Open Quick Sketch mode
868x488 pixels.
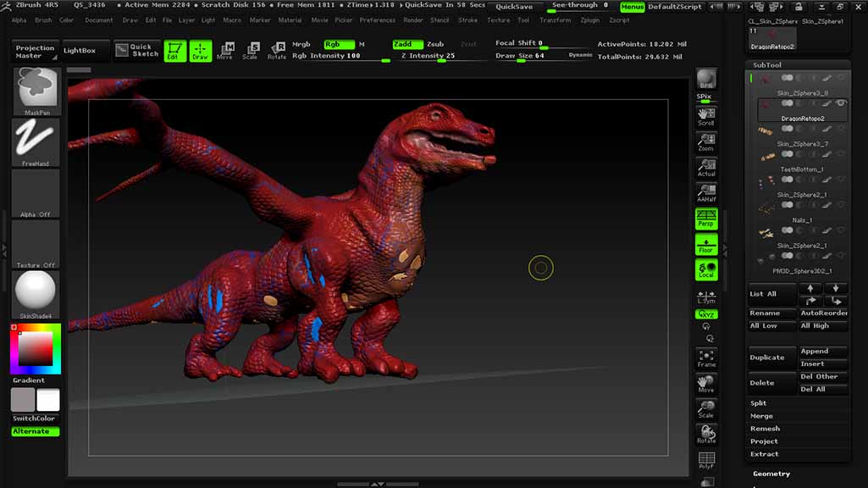[138, 50]
